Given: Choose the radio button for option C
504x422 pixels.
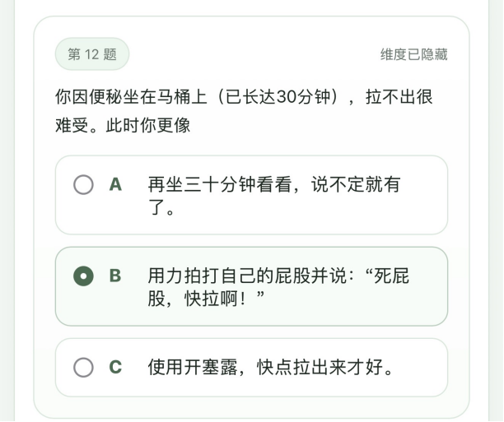Looking at the screenshot, I should (83, 367).
